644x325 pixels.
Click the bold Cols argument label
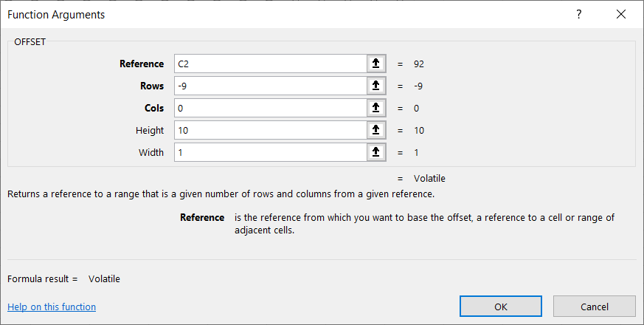click(x=154, y=108)
